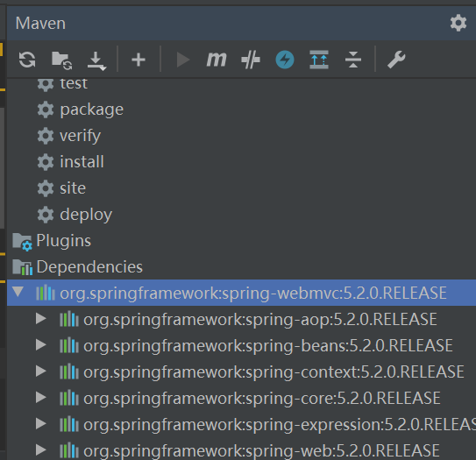The width and height of the screenshot is (476, 460).
Task: Toggle skip tests mode lightning icon
Action: [285, 60]
